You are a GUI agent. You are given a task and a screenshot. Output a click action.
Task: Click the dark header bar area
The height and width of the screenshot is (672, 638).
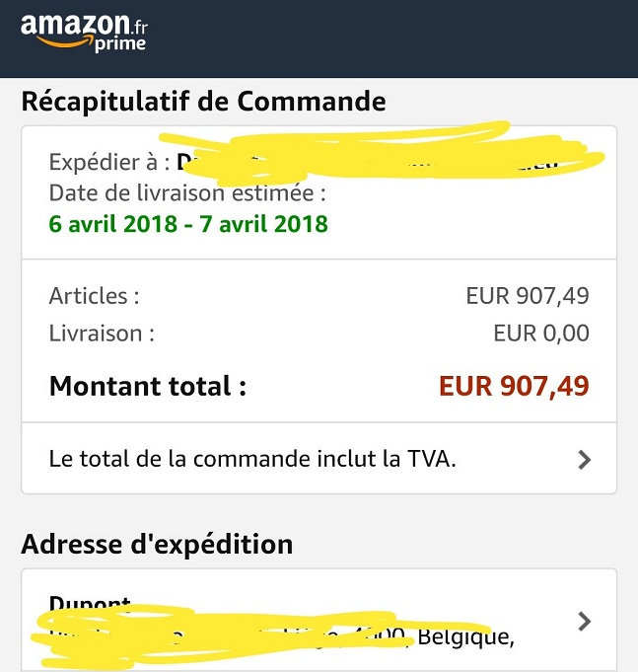394,37
